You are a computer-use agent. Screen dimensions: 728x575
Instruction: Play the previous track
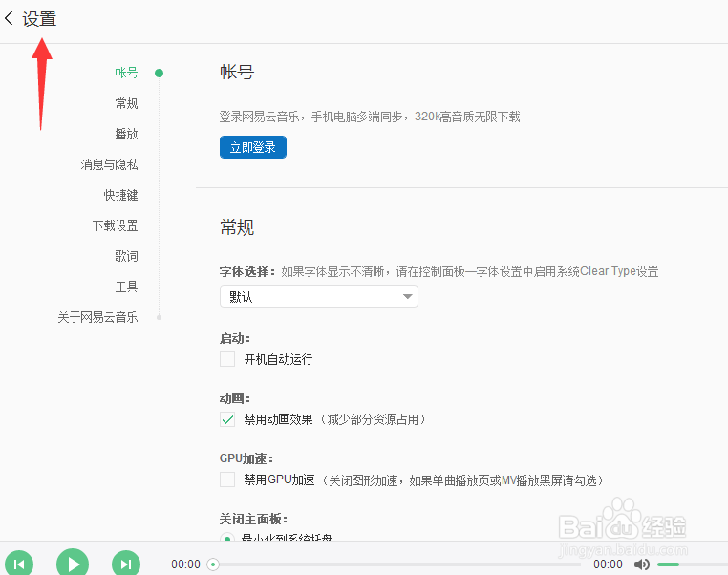point(19,564)
